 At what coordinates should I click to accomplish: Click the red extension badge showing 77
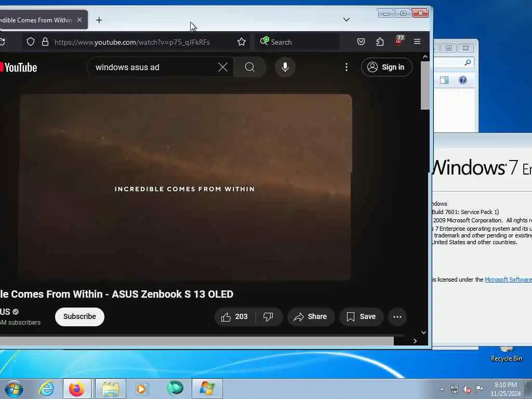[399, 41]
